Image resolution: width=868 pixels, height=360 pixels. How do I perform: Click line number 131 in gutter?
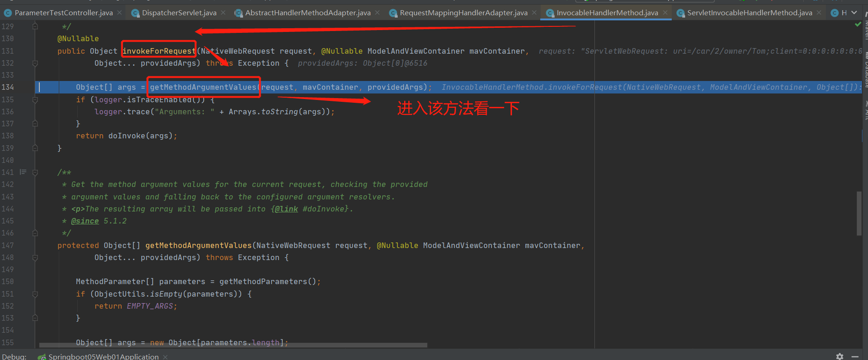coord(7,51)
